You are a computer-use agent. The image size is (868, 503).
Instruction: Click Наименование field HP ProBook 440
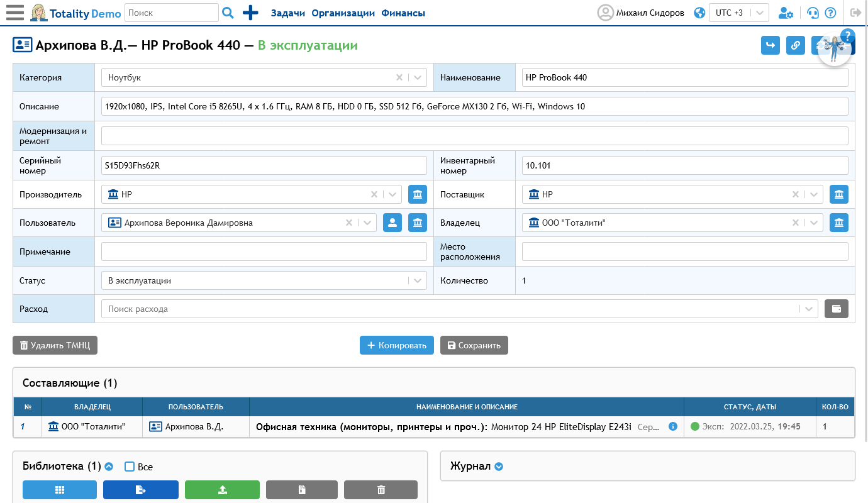tap(685, 77)
